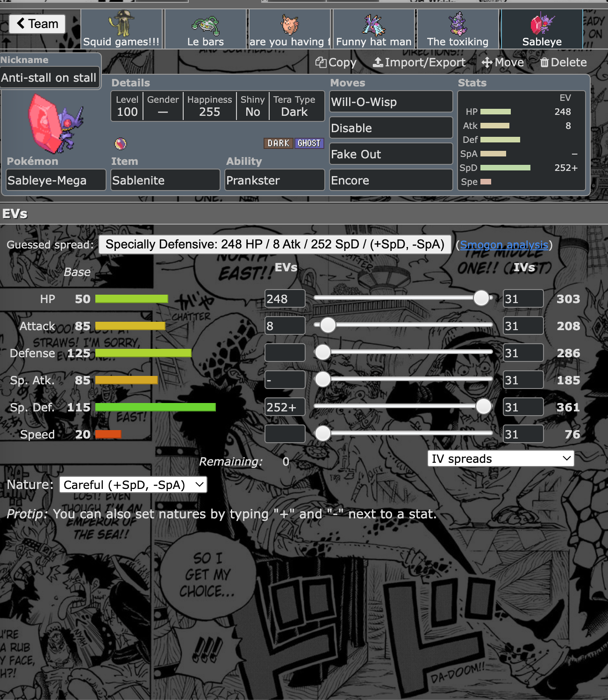Click the Sp. Def. EV slider handle
The width and height of the screenshot is (608, 700).
[484, 406]
